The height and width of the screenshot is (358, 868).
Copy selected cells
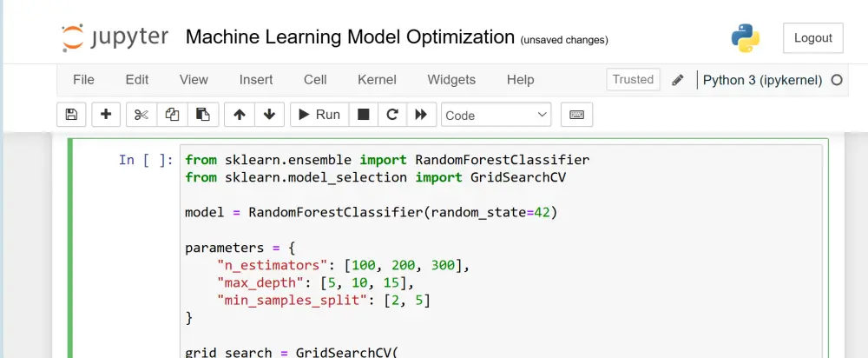click(x=172, y=115)
